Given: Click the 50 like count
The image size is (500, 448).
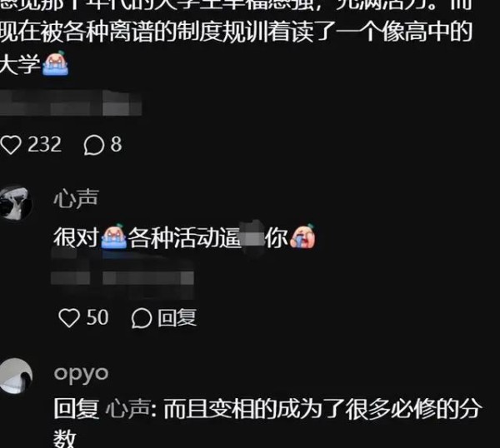Looking at the screenshot, I should 97,317.
